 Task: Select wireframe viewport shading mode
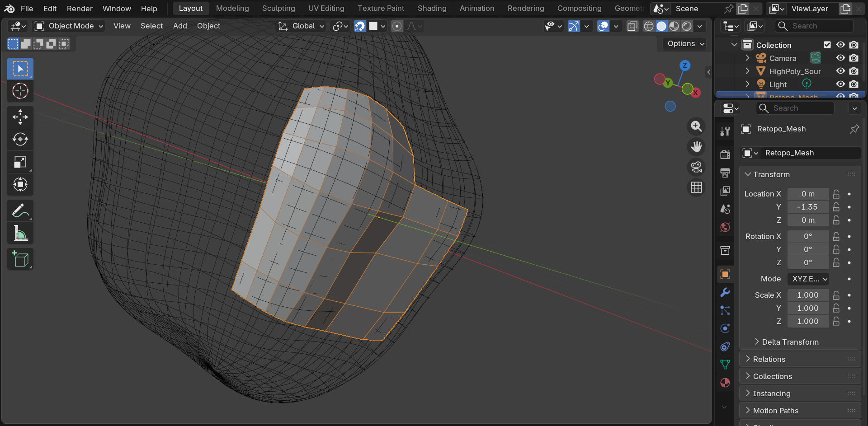648,26
